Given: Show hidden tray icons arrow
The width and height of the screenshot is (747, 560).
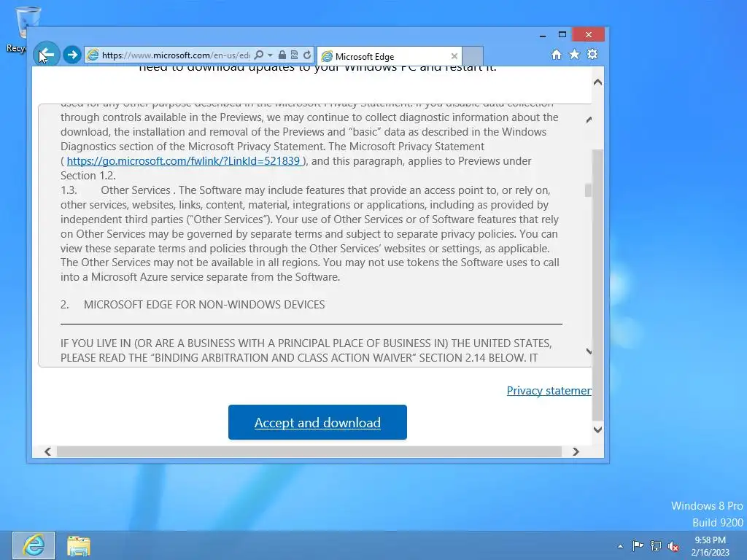Looking at the screenshot, I should pyautogui.click(x=620, y=546).
